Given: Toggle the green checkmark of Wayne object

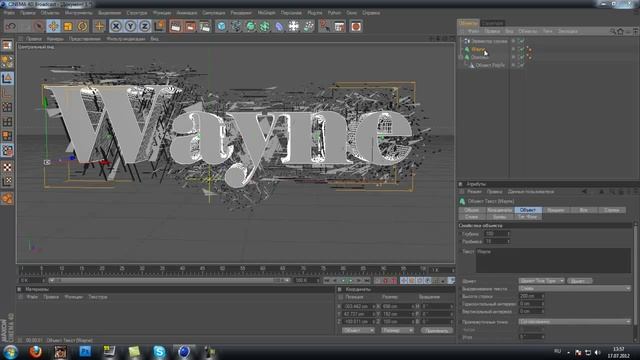Looking at the screenshot, I should (x=521, y=49).
